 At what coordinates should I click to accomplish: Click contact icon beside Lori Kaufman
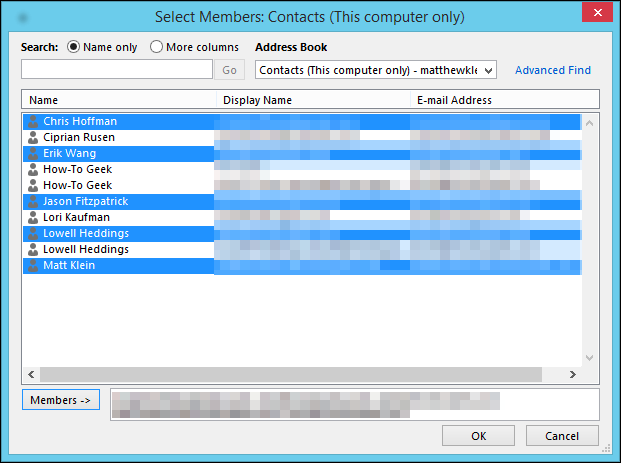(33, 217)
